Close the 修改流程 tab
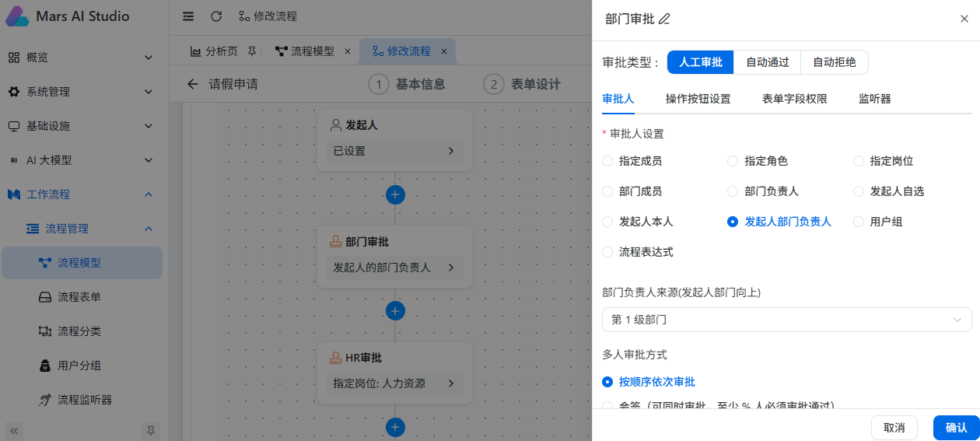980x441 pixels. [x=444, y=51]
